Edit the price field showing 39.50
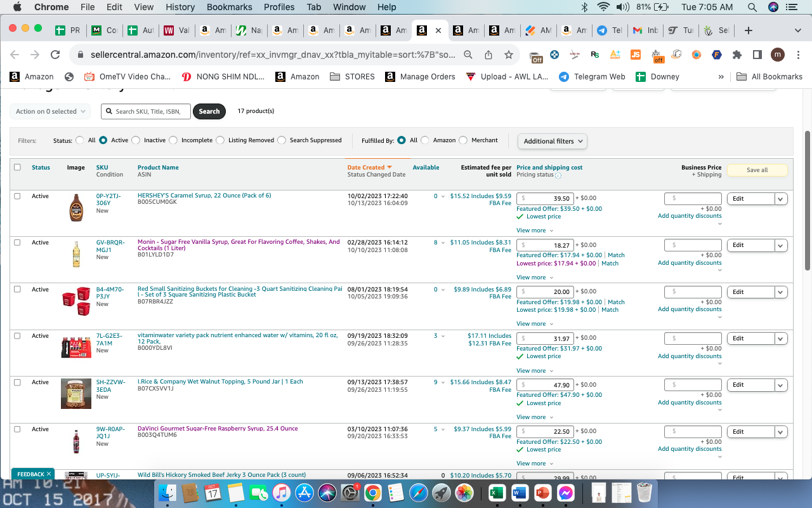Viewport: 812px width, 508px height. pos(545,198)
